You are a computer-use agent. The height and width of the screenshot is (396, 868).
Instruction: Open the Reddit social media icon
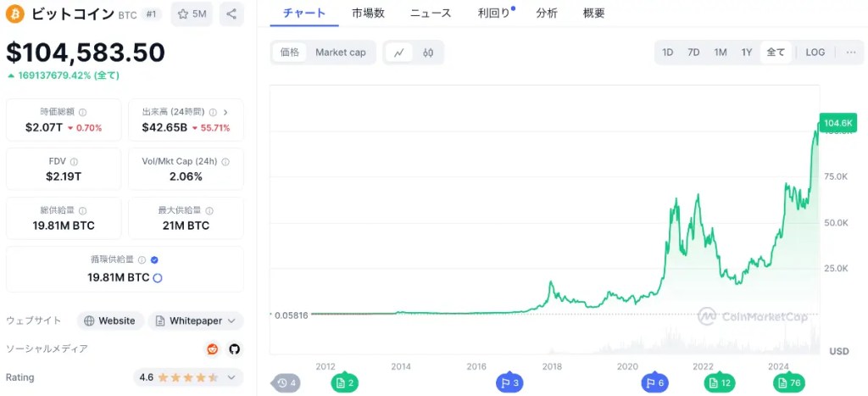(x=213, y=349)
